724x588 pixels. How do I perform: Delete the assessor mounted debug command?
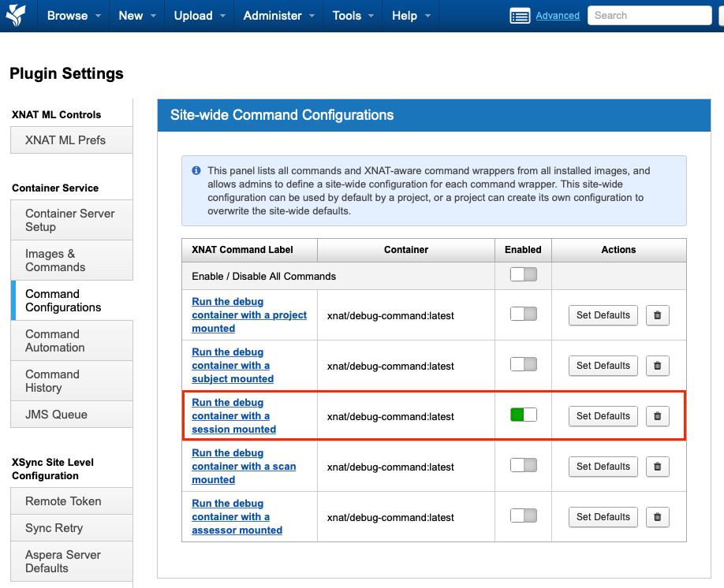pyautogui.click(x=658, y=517)
